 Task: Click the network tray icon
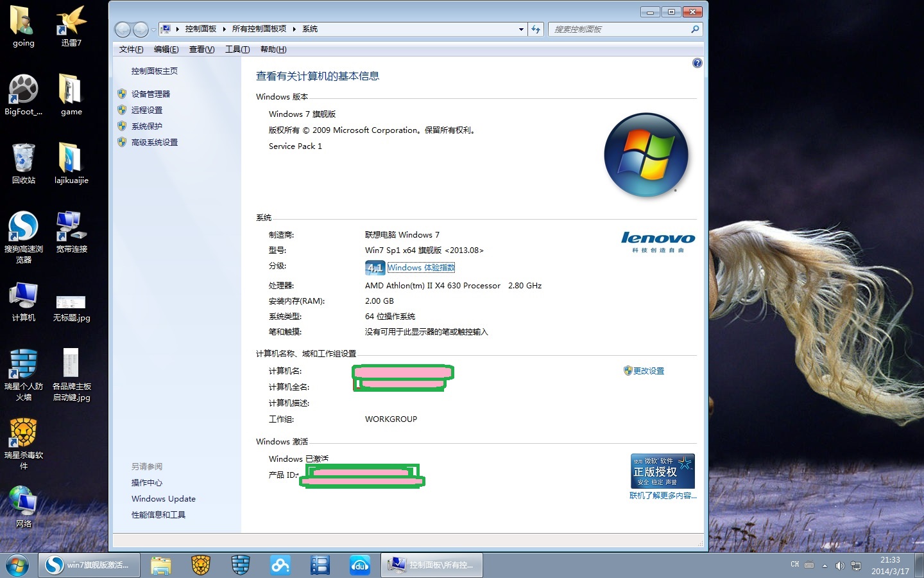856,565
